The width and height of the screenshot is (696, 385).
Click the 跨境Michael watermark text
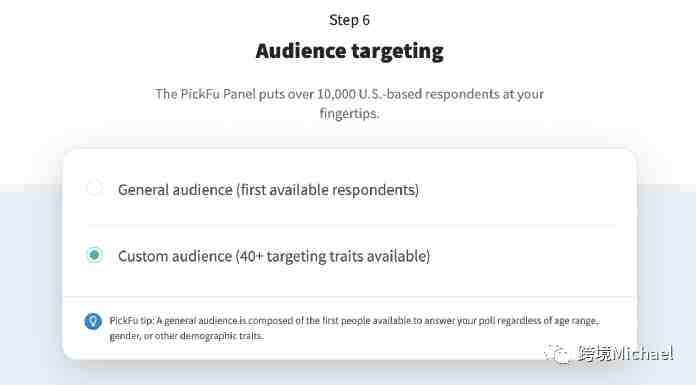click(x=625, y=354)
